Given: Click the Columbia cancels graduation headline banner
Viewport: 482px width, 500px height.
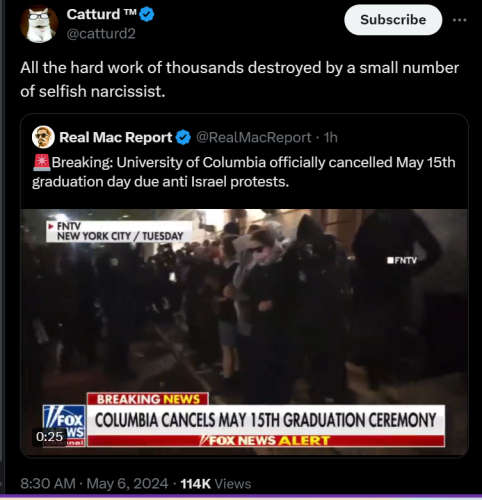Looking at the screenshot, I should 266,420.
